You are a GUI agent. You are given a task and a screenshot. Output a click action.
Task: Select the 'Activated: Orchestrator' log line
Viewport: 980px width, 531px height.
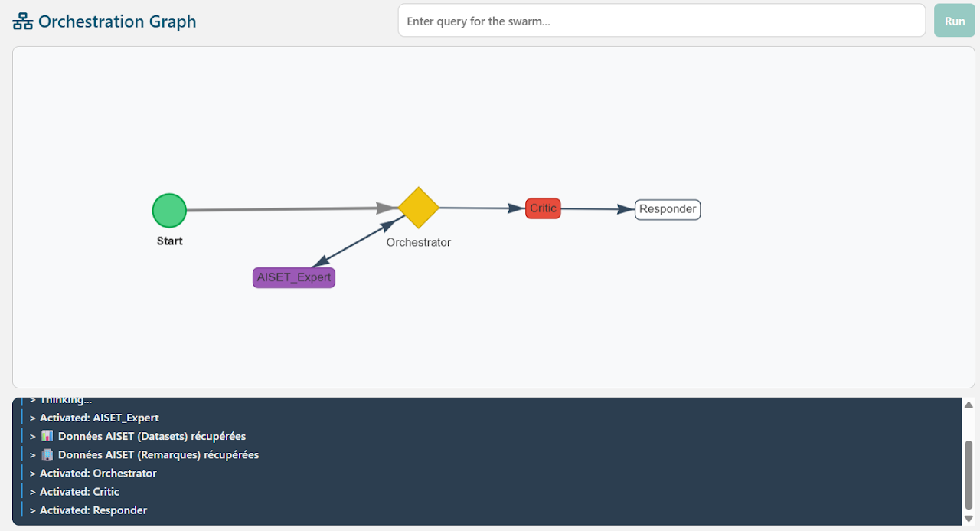point(93,473)
